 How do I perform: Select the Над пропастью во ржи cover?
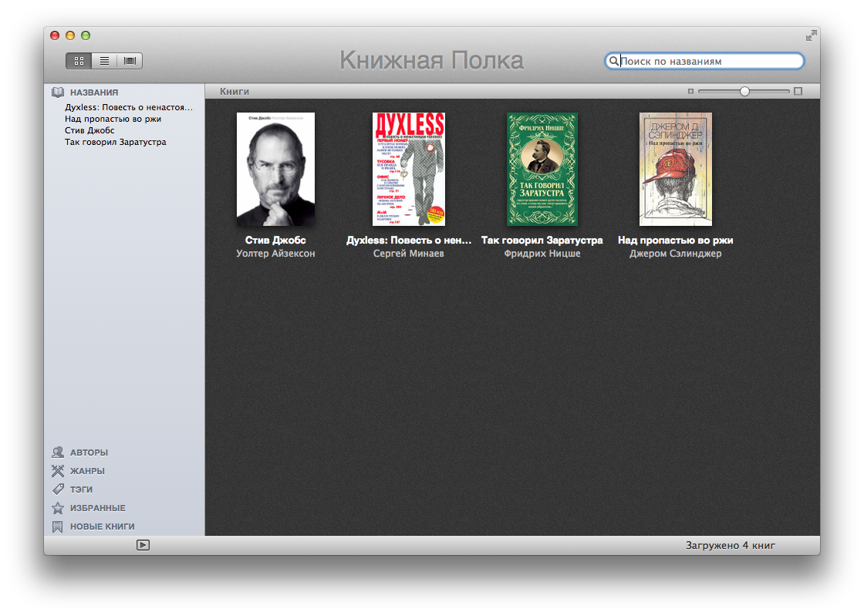pos(676,169)
